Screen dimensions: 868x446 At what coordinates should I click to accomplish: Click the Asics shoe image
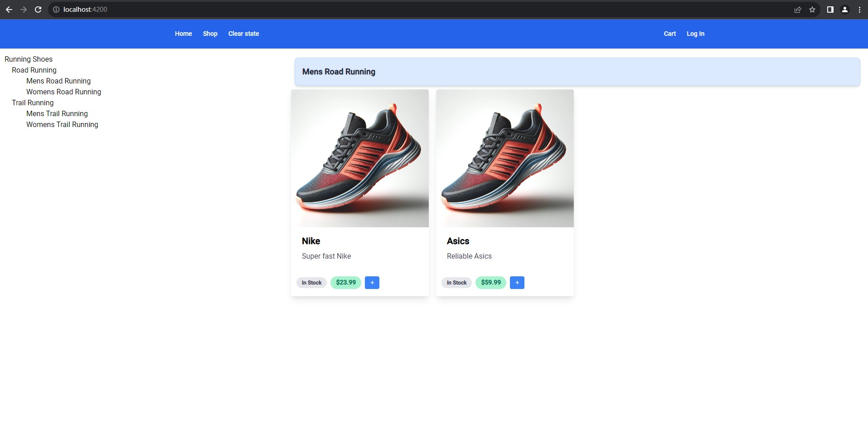tap(505, 158)
